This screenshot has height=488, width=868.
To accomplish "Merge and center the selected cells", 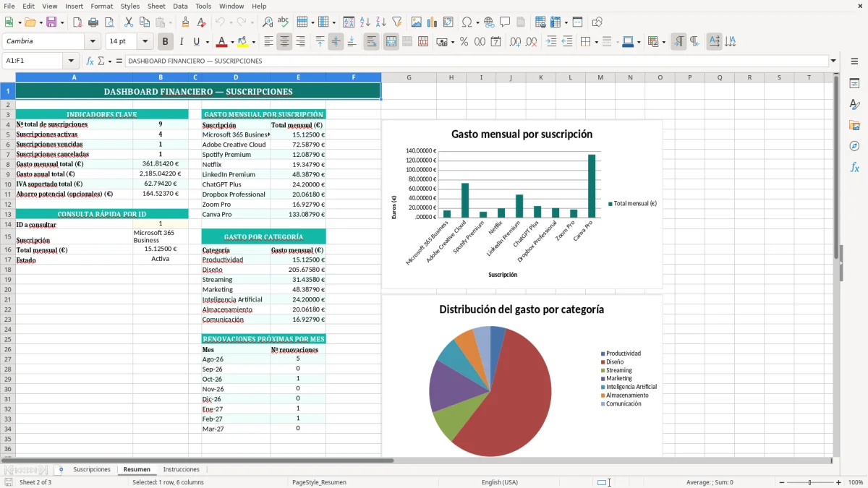I will point(391,42).
